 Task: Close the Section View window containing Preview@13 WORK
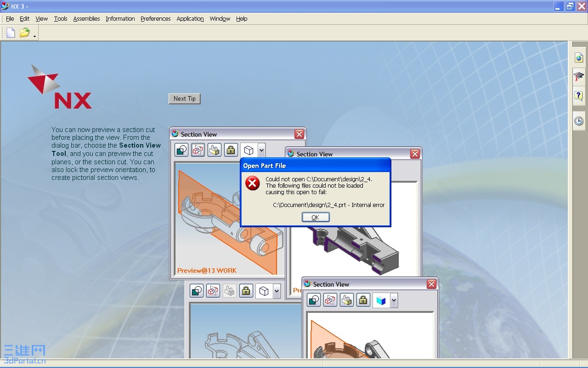click(x=299, y=134)
